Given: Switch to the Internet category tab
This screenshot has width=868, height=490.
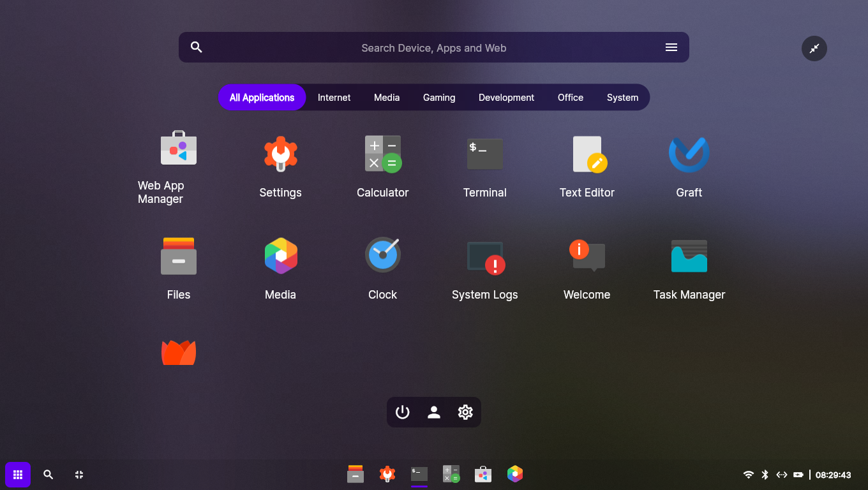Looking at the screenshot, I should click(334, 98).
